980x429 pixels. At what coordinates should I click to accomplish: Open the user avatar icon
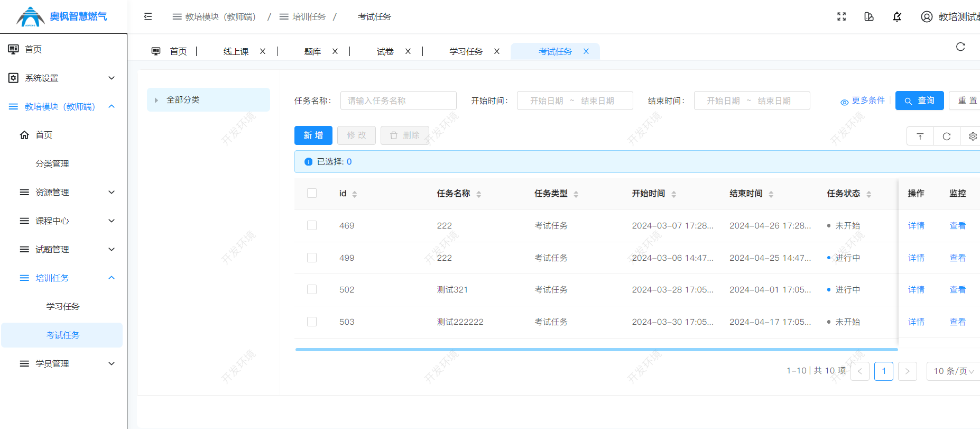click(x=927, y=16)
